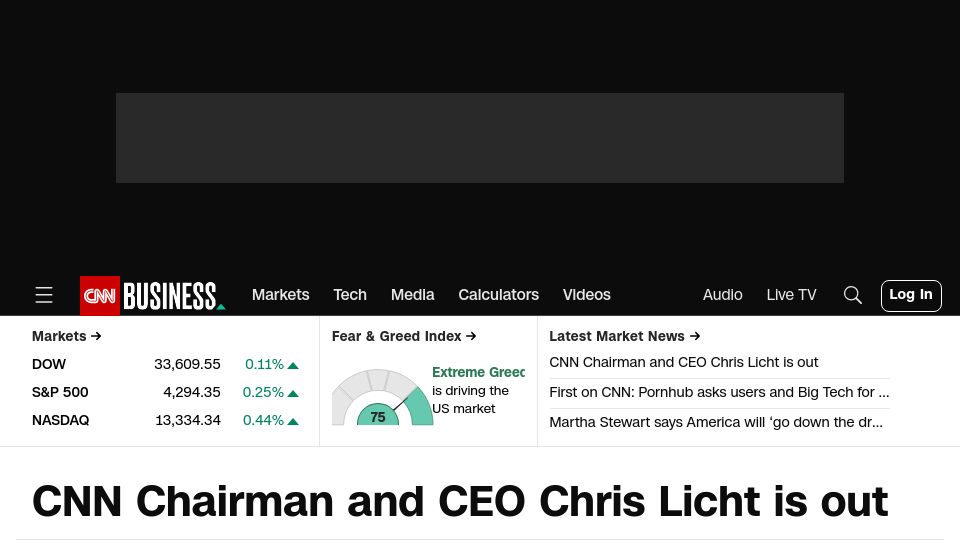Screen dimensions: 960x540
Task: Open the Fear & Greed Index heading
Action: [x=404, y=336]
